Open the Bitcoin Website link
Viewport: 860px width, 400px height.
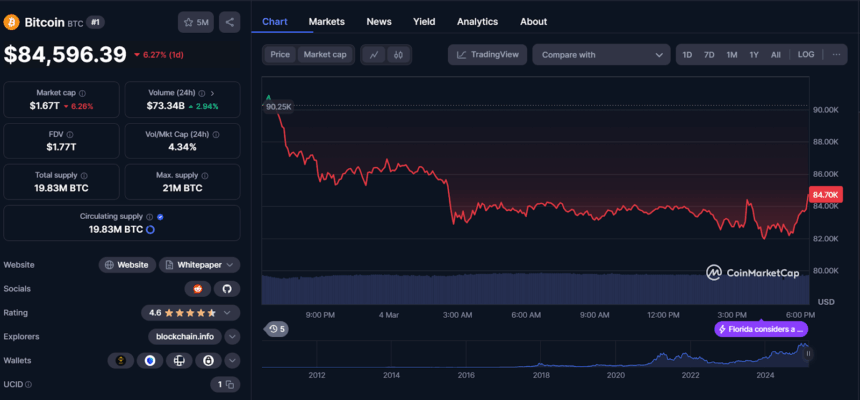tap(127, 265)
